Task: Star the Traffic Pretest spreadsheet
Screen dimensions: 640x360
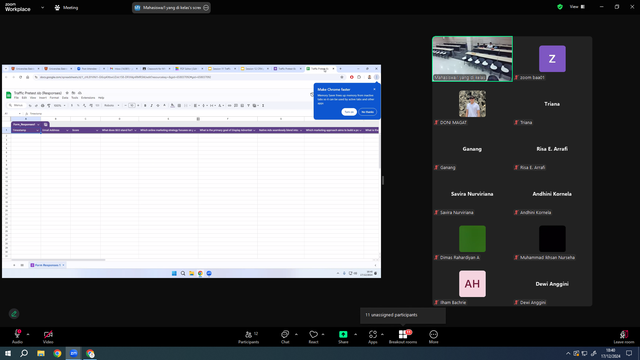Action: (x=67, y=93)
